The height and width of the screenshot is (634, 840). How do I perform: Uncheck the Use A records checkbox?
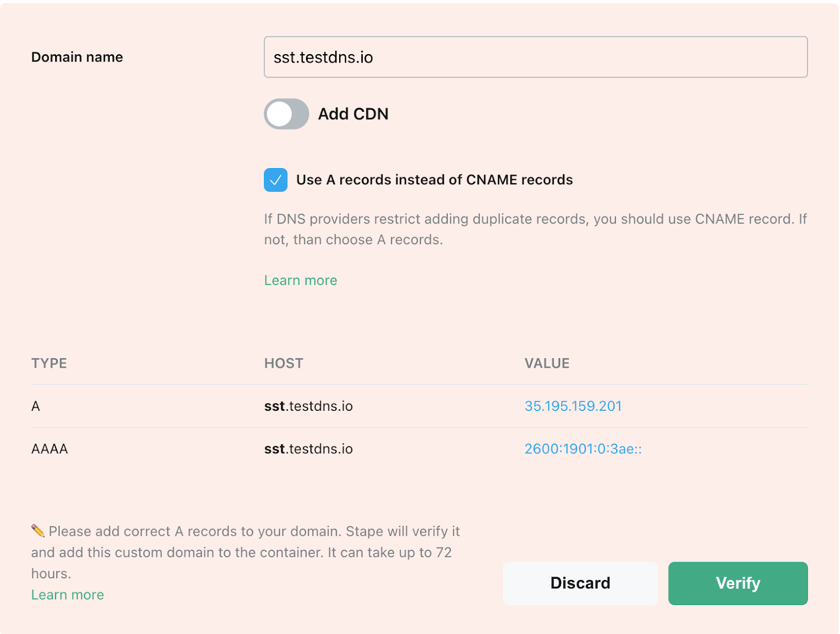pos(276,180)
